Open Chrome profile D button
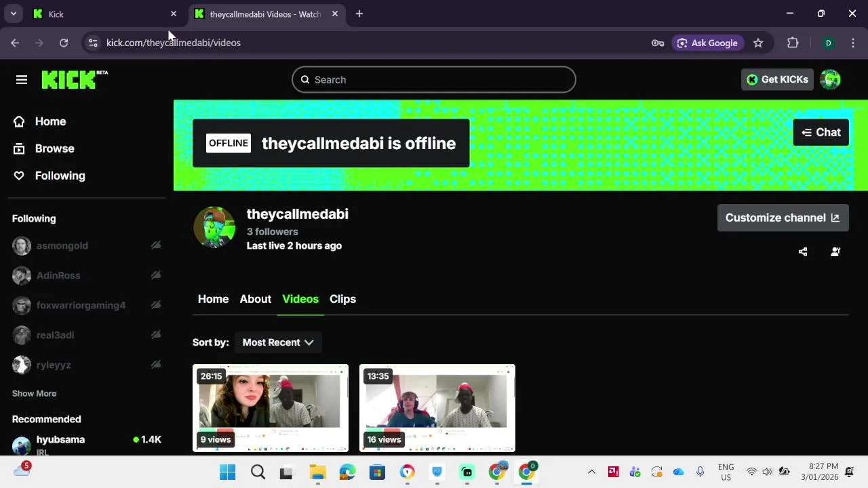Viewport: 868px width, 488px height. [828, 43]
